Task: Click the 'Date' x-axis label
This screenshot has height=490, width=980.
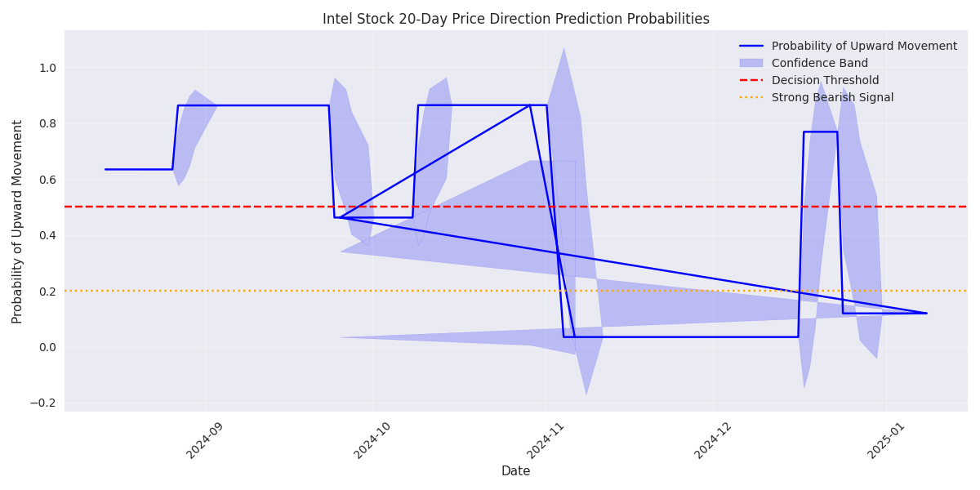Action: pos(515,471)
